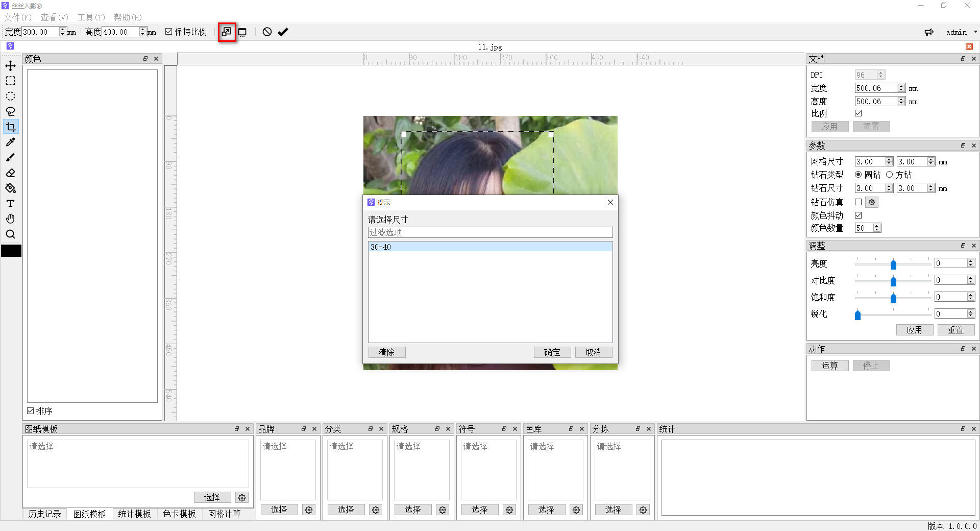Viewport: 980px width, 531px height.
Task: Select the 30-40 size option in list
Action: point(490,247)
